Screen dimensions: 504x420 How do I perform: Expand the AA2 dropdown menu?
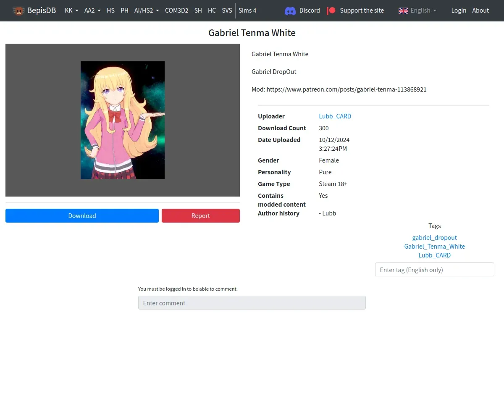click(x=92, y=10)
